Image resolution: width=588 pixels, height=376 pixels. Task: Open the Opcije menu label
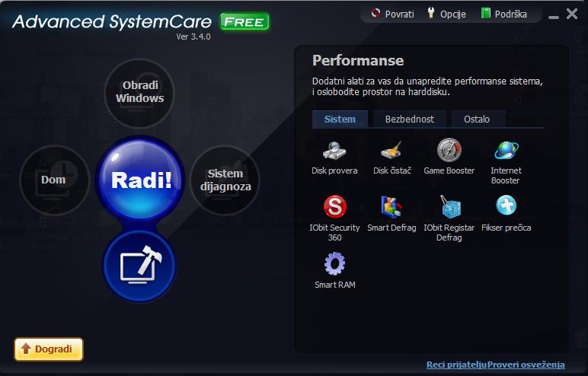(x=453, y=14)
